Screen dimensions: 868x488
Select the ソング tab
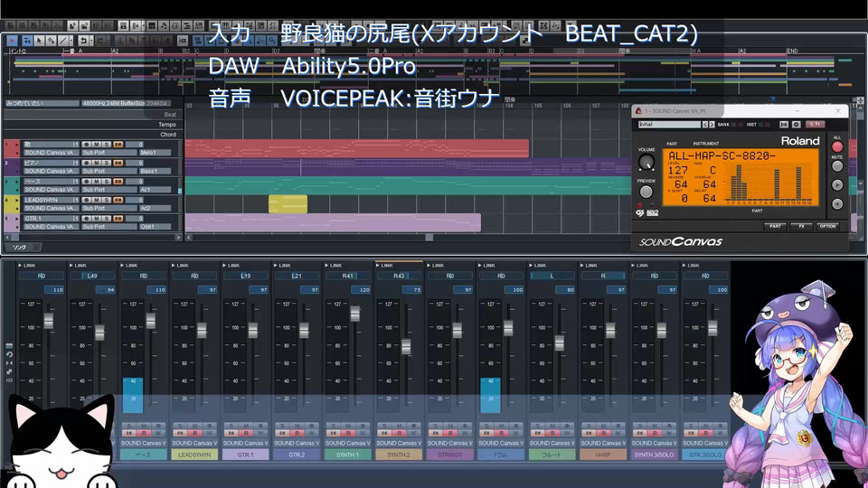[19, 248]
